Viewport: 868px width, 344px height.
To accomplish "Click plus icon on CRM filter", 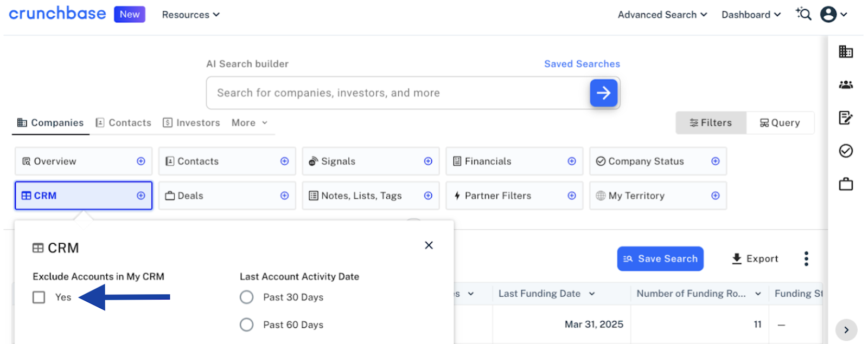I will coord(141,196).
